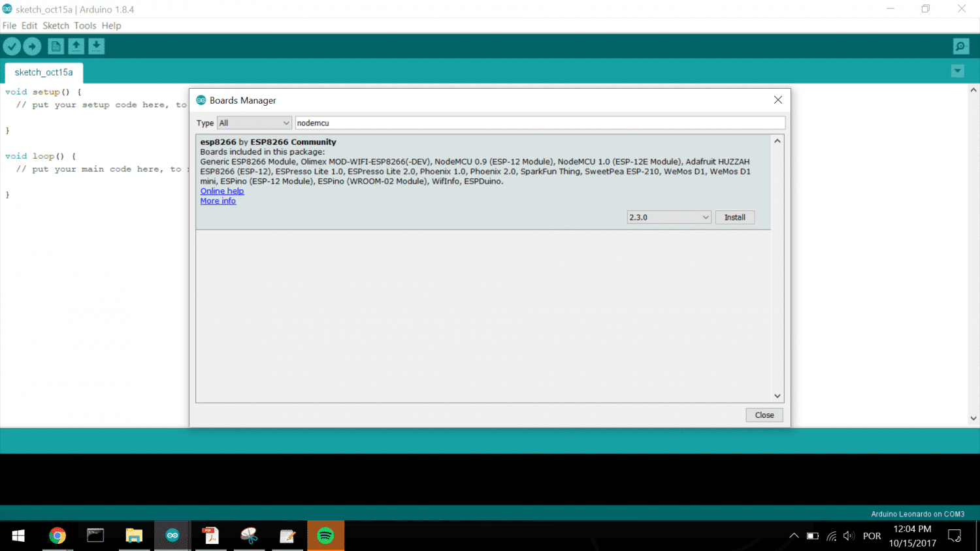This screenshot has width=980, height=551.
Task: Create a new sketch with New icon
Action: pyautogui.click(x=56, y=46)
